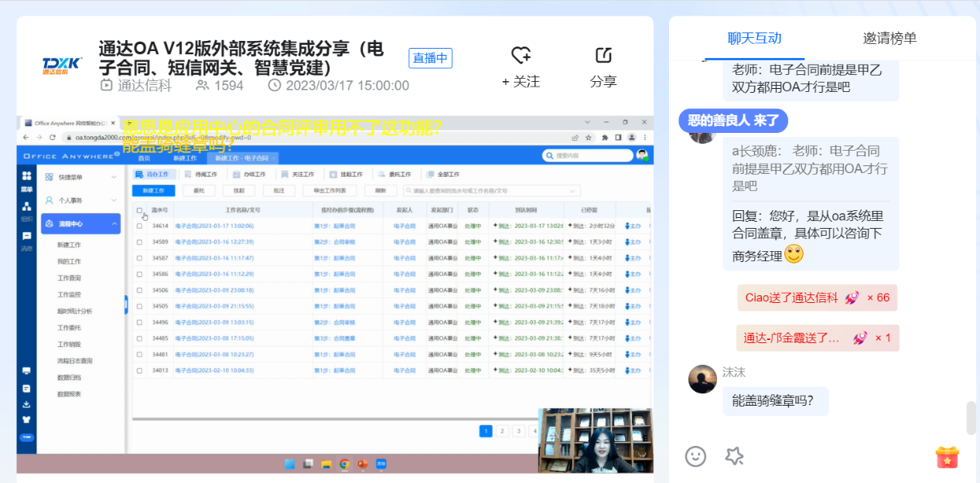The width and height of the screenshot is (980, 483).
Task: Check the box for row 34496
Action: coord(139,322)
